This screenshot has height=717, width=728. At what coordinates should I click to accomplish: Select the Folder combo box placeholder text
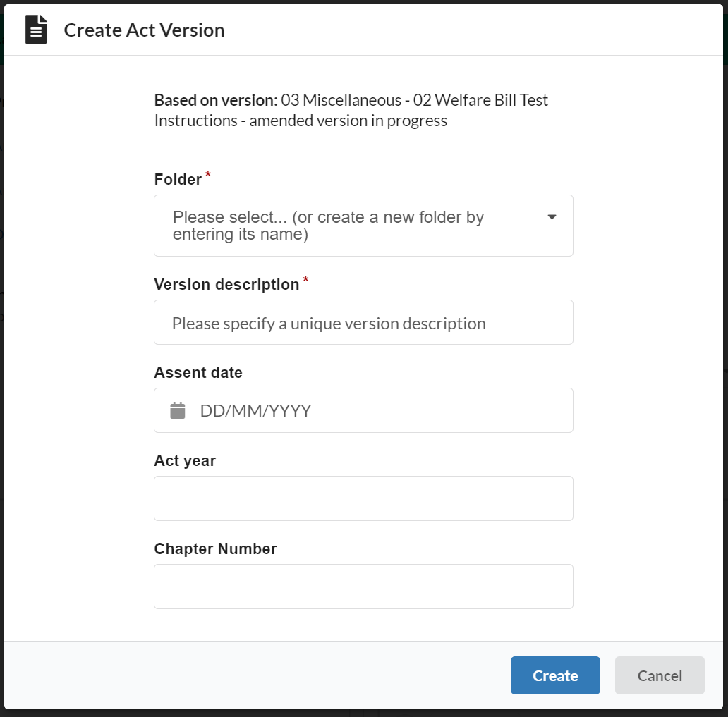pos(328,226)
